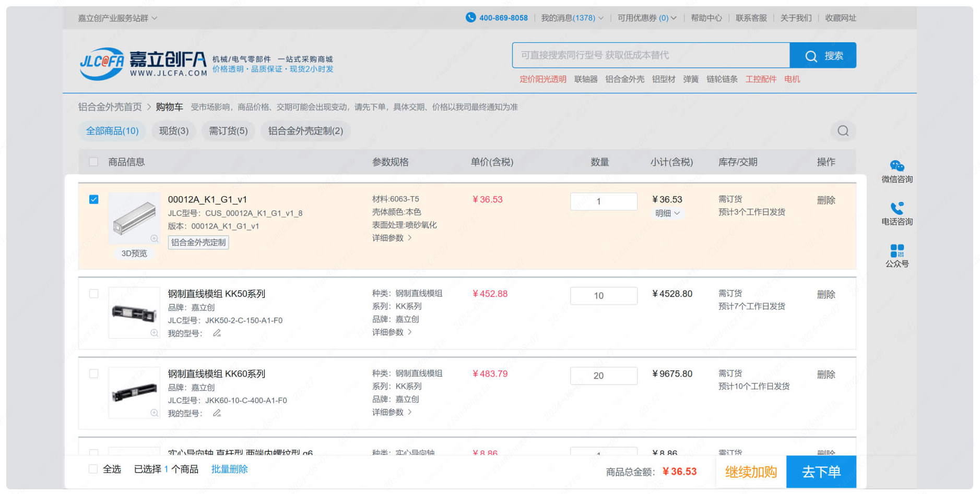Open the KK60系列 product thumbnail
980x494 pixels.
pyautogui.click(x=134, y=392)
